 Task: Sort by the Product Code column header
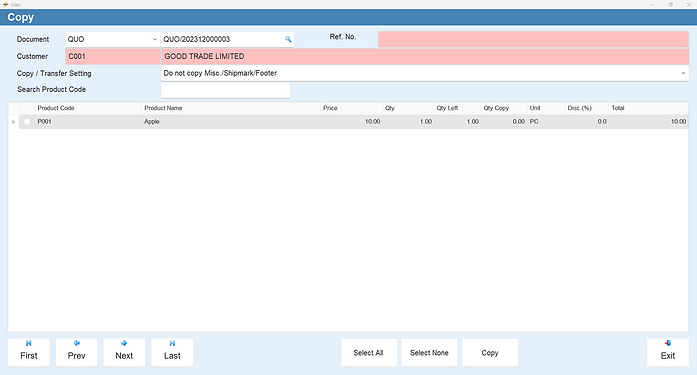tap(88, 108)
